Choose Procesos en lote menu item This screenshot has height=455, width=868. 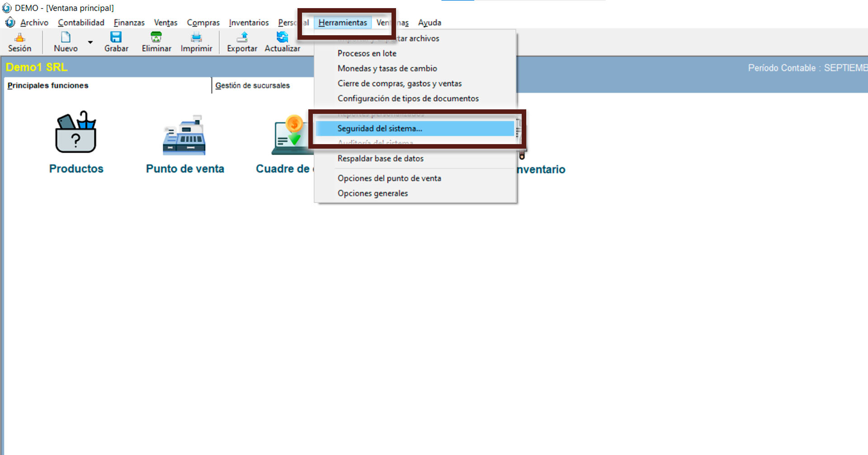(x=367, y=53)
